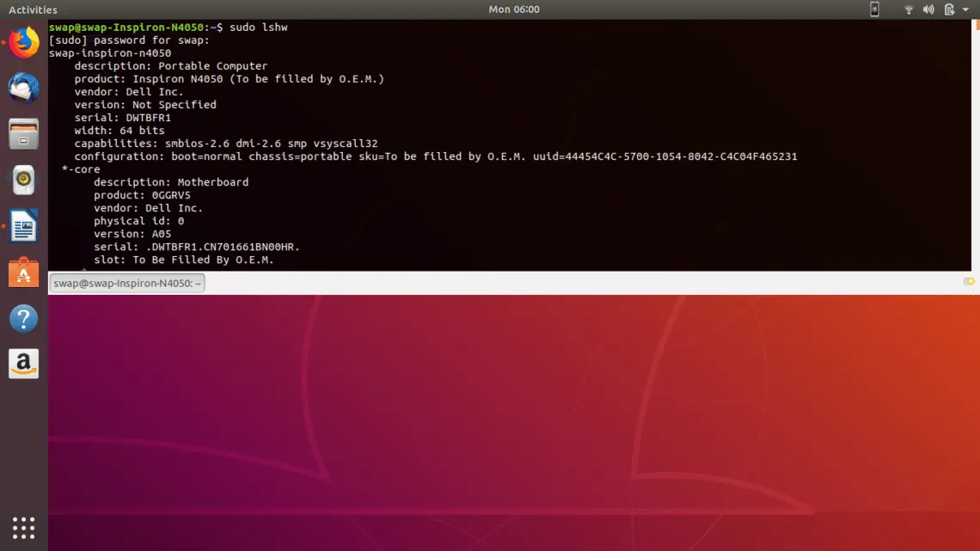Launch Rhythmbox music player
This screenshot has width=980, height=551.
coord(24,181)
